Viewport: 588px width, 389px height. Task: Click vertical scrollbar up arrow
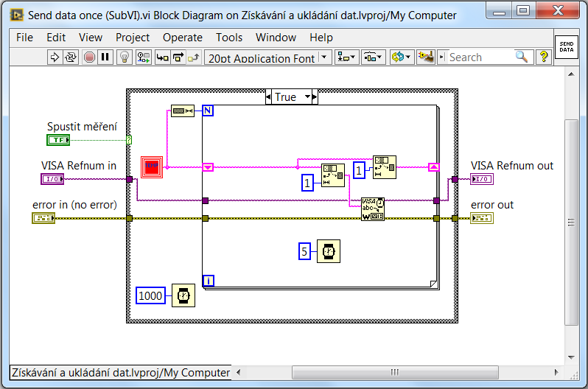pyautogui.click(x=571, y=74)
